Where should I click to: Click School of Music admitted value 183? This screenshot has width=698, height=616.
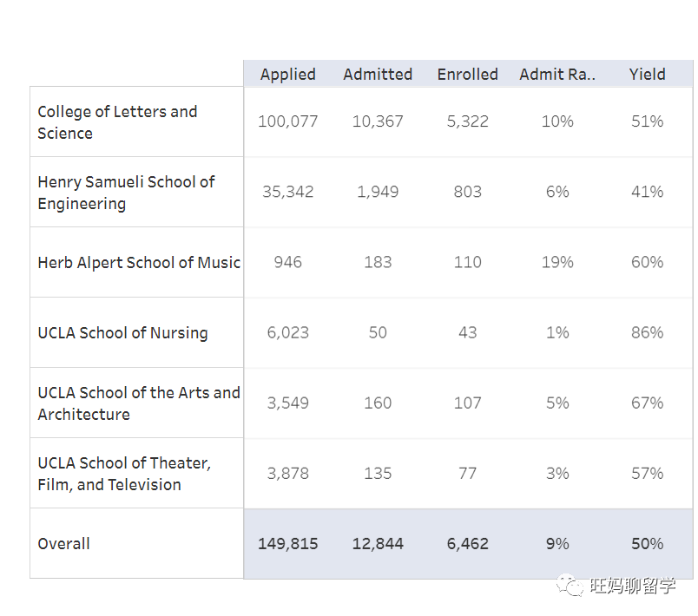[378, 262]
